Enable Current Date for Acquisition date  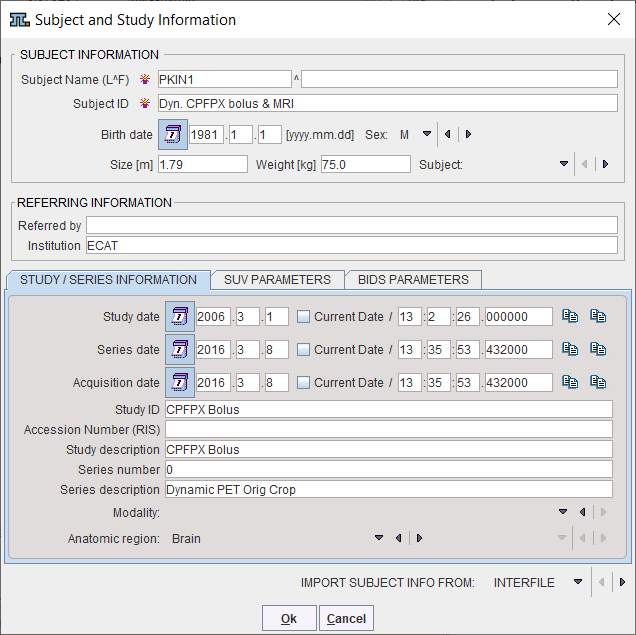[x=303, y=382]
